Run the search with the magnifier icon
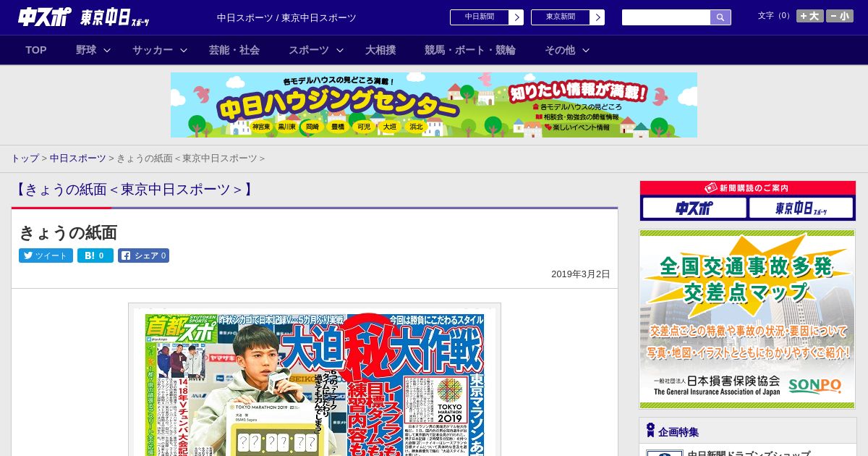This screenshot has height=456, width=868. (x=720, y=17)
